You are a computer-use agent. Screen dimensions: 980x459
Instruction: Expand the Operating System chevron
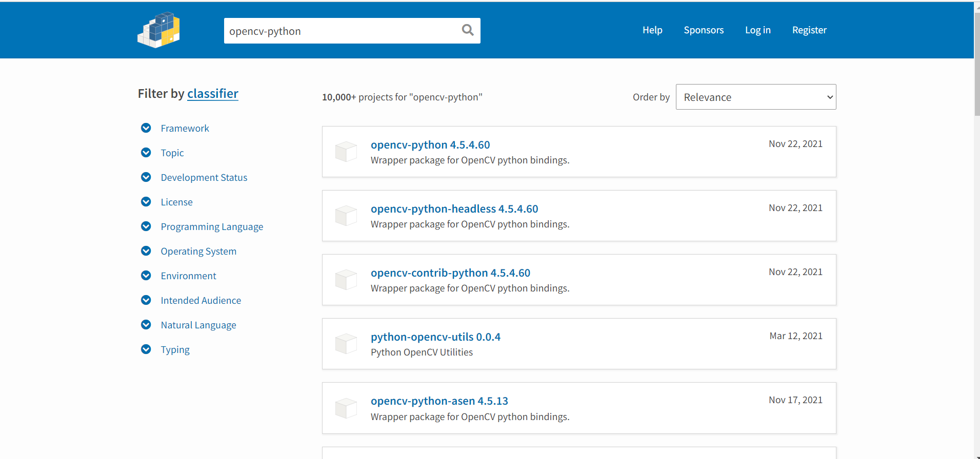coord(146,251)
